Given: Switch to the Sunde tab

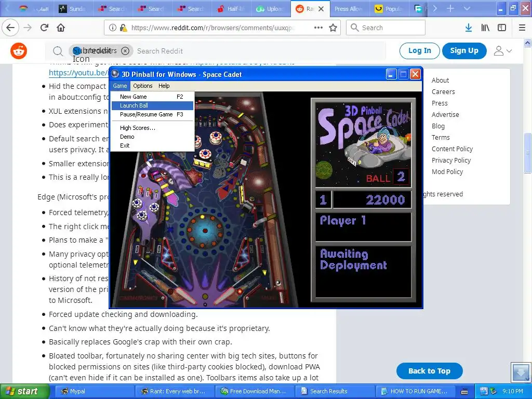Looking at the screenshot, I should pos(72,9).
